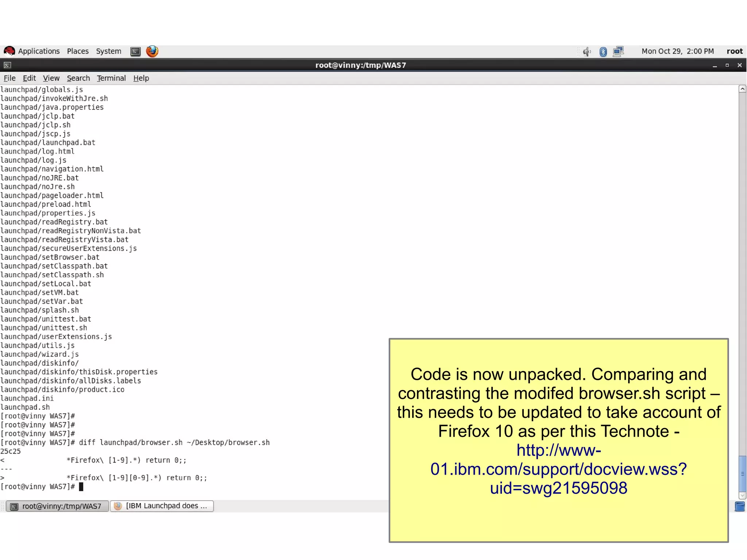Launch terminal from the top panel icon
This screenshot has height=560, width=747.
pyautogui.click(x=135, y=51)
